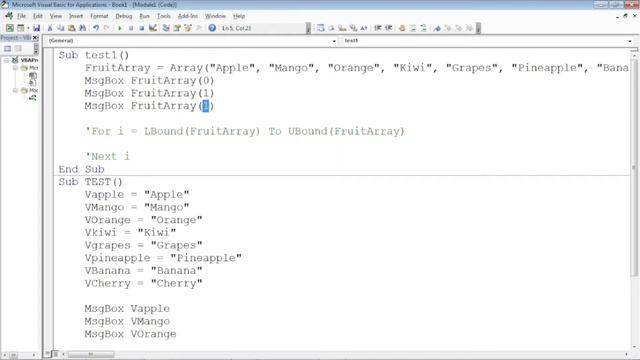Click the 'Ln 5, Col 21' position indicator
This screenshot has height=360, width=640.
point(236,28)
